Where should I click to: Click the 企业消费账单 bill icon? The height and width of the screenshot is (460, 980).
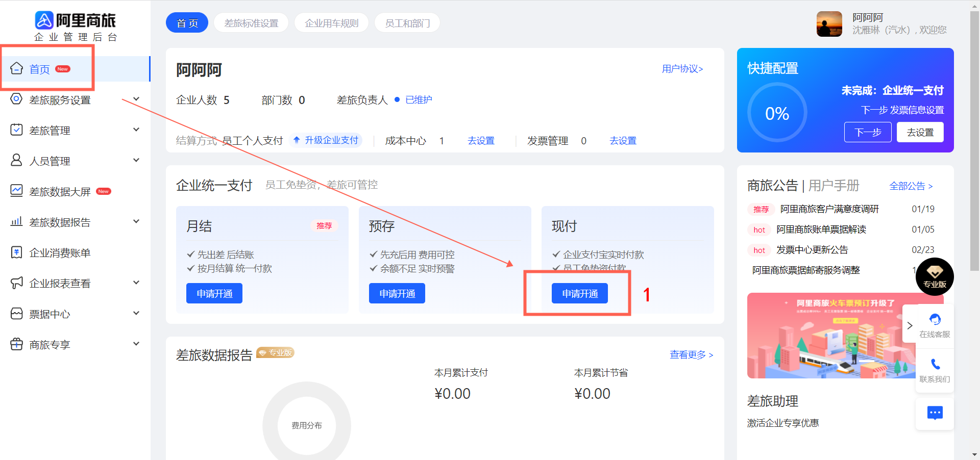point(16,252)
